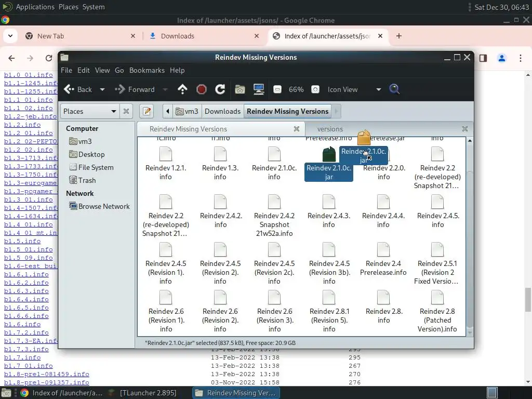
Task: Open new Chrome tab plus button
Action: pyautogui.click(x=399, y=36)
